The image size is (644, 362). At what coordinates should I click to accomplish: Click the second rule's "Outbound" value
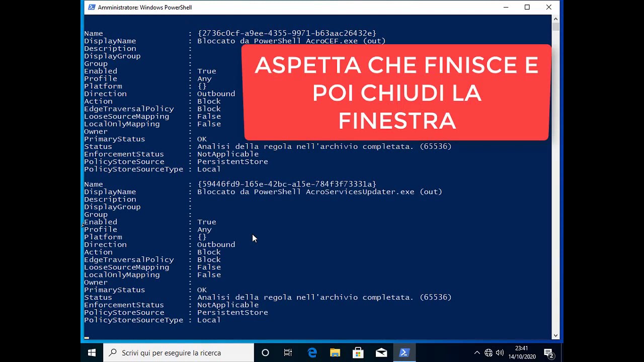coord(216,244)
